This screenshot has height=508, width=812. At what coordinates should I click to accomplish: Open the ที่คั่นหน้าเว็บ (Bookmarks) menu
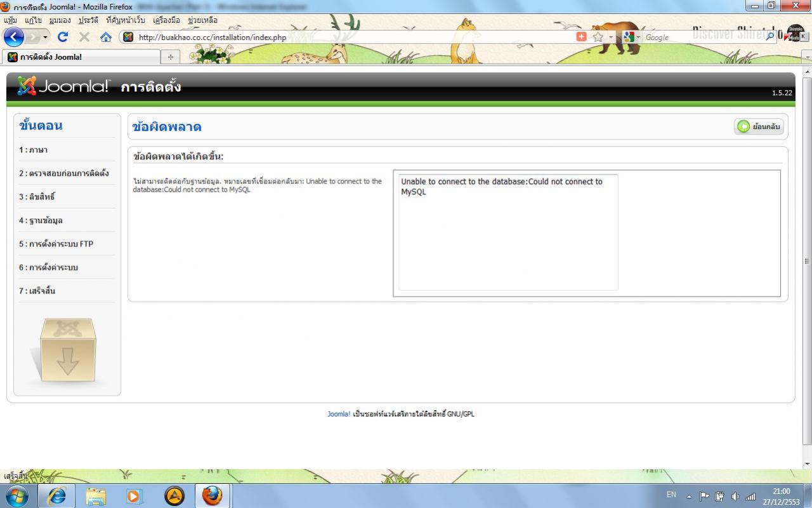click(126, 20)
